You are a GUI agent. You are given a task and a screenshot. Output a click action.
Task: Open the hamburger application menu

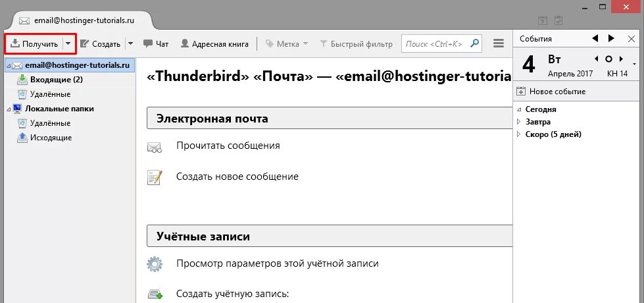click(x=498, y=43)
